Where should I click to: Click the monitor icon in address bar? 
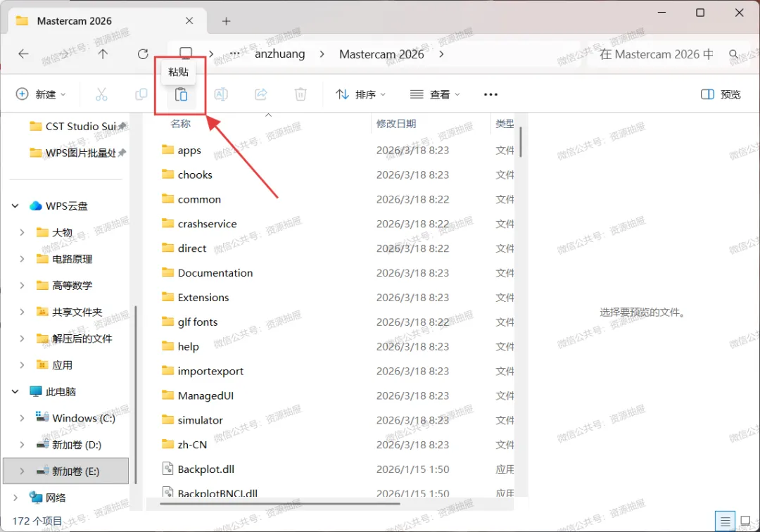click(186, 53)
